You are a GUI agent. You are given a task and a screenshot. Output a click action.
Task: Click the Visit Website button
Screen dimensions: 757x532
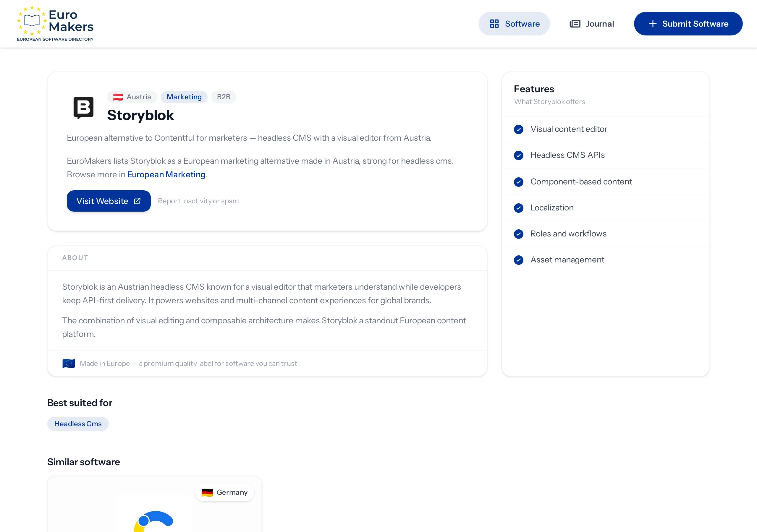(x=109, y=201)
